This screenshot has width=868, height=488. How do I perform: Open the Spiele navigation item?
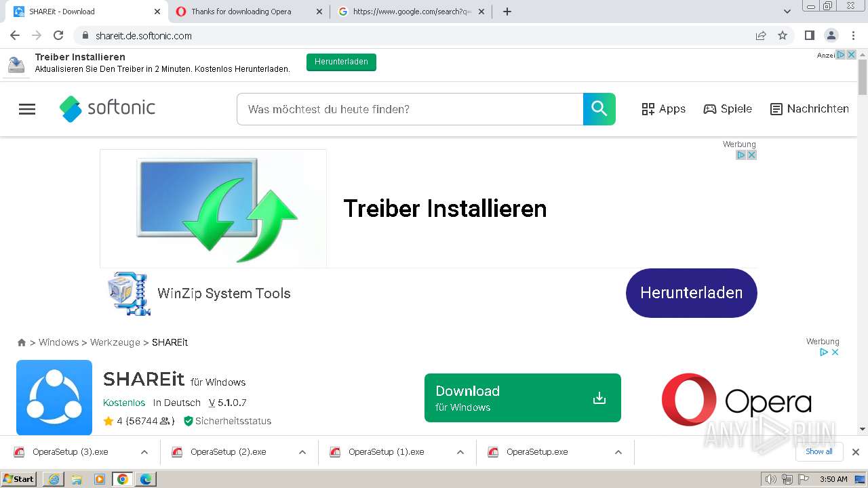[728, 109]
